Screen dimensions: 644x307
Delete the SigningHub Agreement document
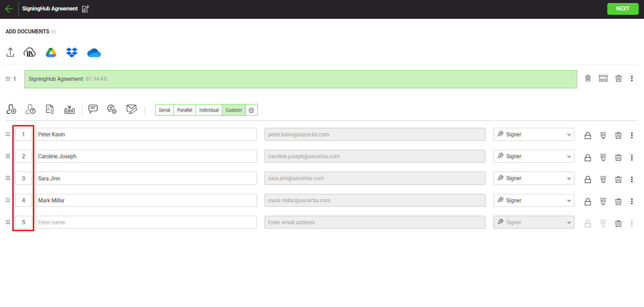point(618,79)
